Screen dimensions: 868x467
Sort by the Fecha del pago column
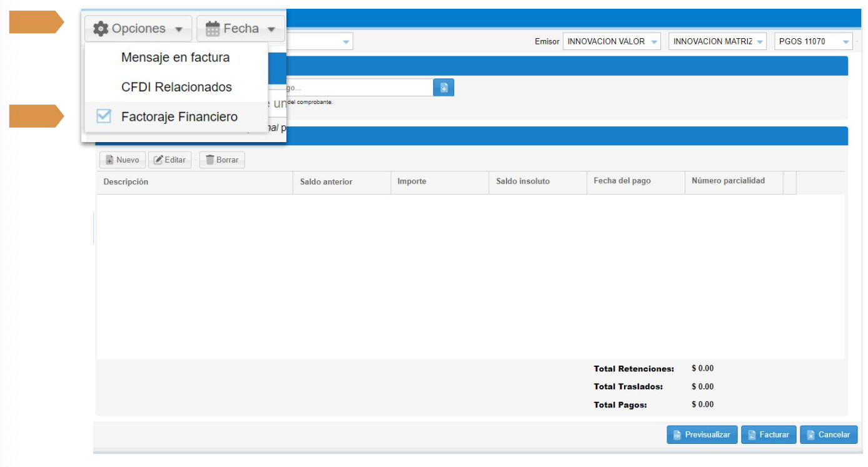pos(622,181)
